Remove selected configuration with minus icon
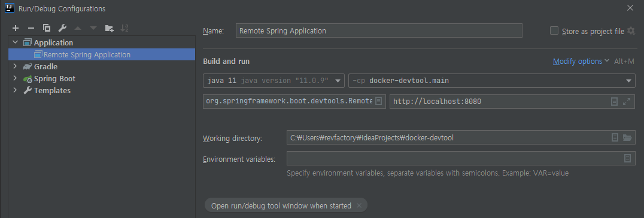The image size is (644, 218). [x=31, y=28]
